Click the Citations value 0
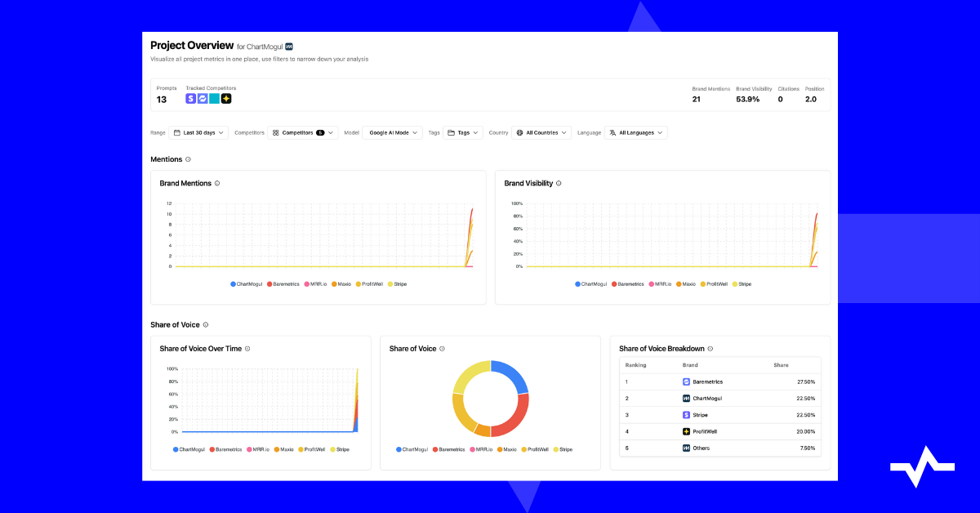 point(780,99)
